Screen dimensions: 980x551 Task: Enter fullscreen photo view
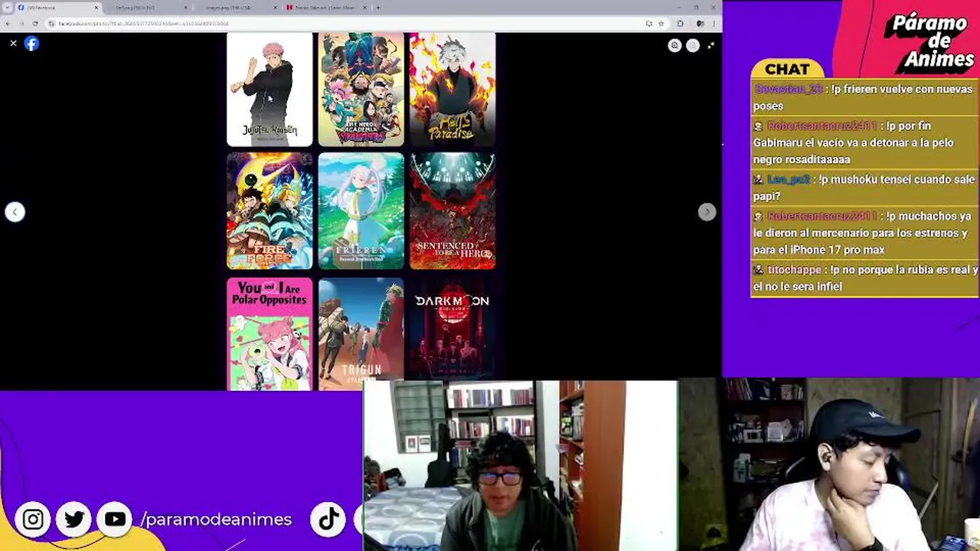click(710, 45)
